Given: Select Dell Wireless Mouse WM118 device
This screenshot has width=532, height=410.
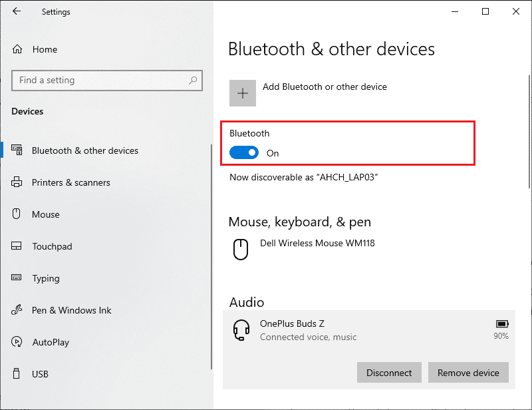Looking at the screenshot, I should [x=317, y=243].
